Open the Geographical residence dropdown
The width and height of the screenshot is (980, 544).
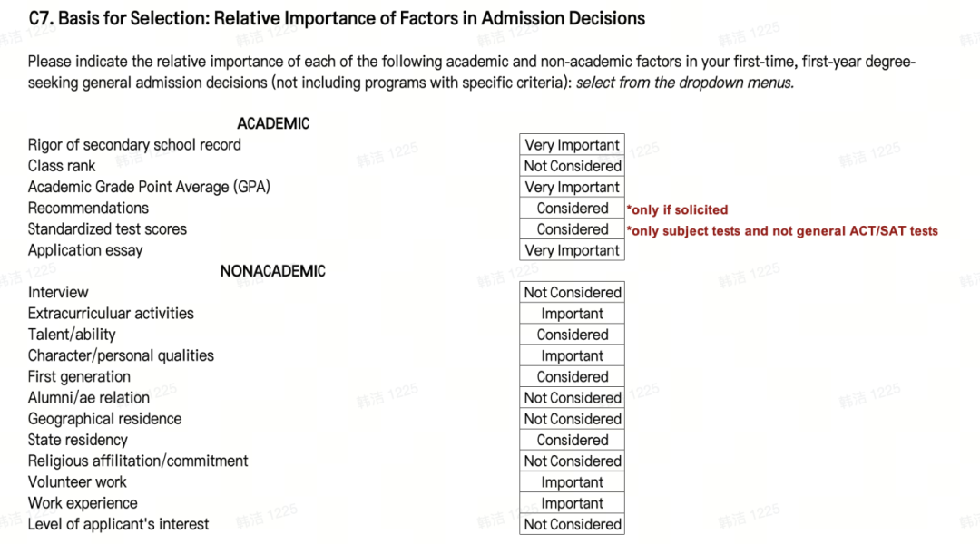tap(572, 419)
